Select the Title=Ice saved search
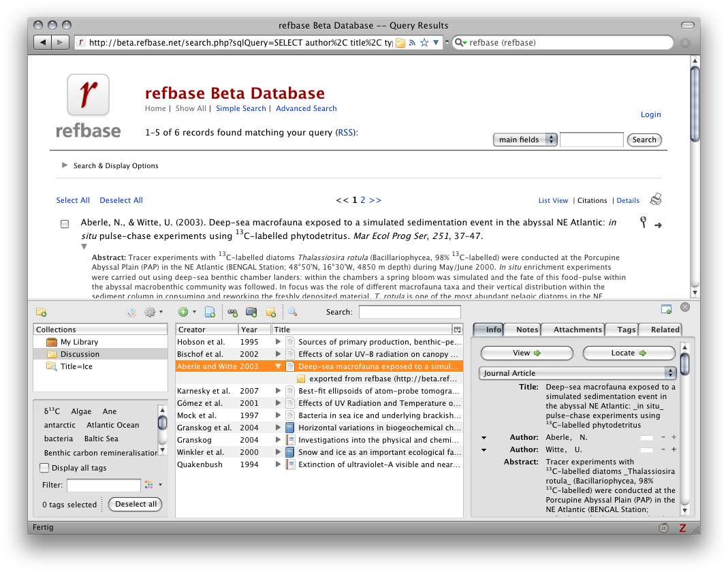The height and width of the screenshot is (572, 728). pyautogui.click(x=100, y=366)
